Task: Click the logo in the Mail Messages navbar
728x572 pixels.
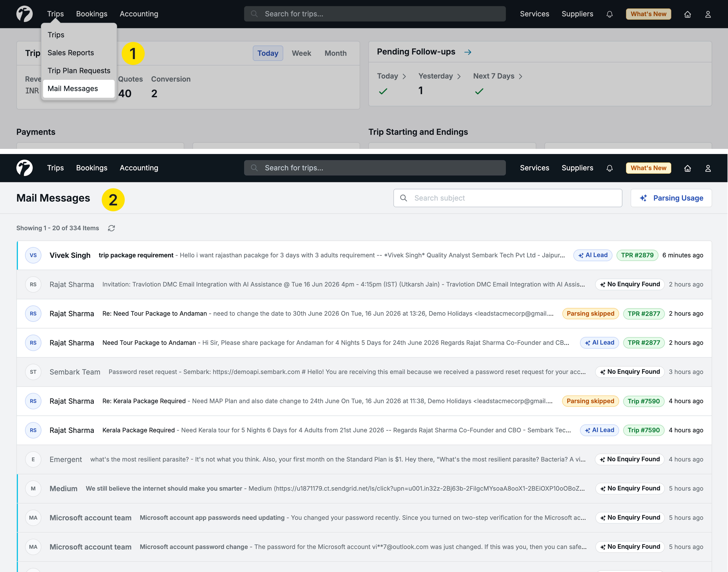Action: click(24, 168)
